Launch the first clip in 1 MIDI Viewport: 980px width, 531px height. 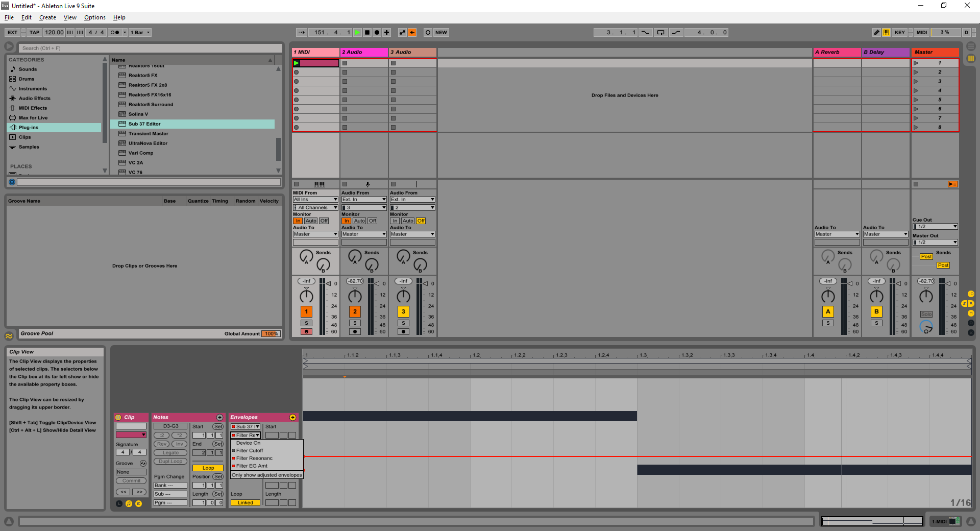(297, 63)
